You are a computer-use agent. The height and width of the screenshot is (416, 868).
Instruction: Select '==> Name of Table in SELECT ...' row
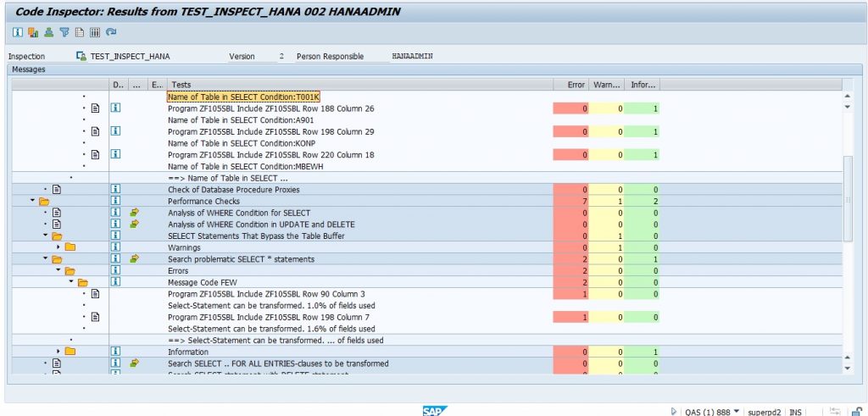click(x=227, y=178)
